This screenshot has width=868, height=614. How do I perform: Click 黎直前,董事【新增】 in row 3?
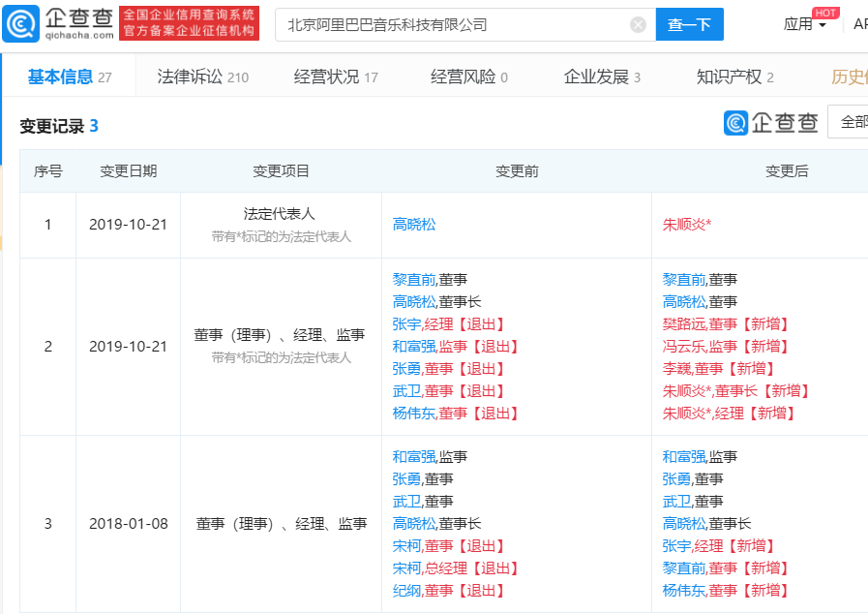click(x=726, y=568)
